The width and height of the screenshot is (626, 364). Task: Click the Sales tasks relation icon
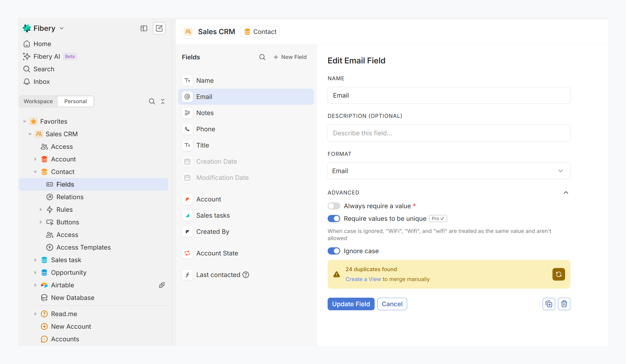click(x=187, y=215)
